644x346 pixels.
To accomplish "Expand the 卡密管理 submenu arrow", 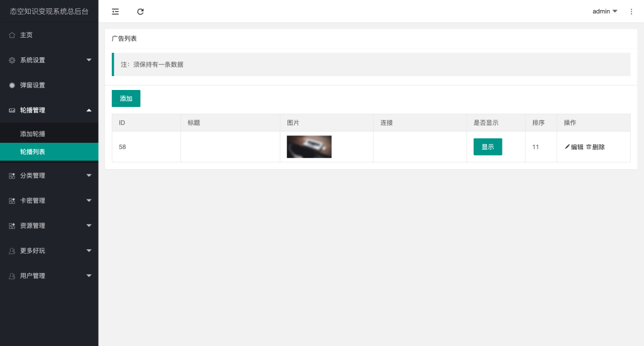I will coord(89,201).
